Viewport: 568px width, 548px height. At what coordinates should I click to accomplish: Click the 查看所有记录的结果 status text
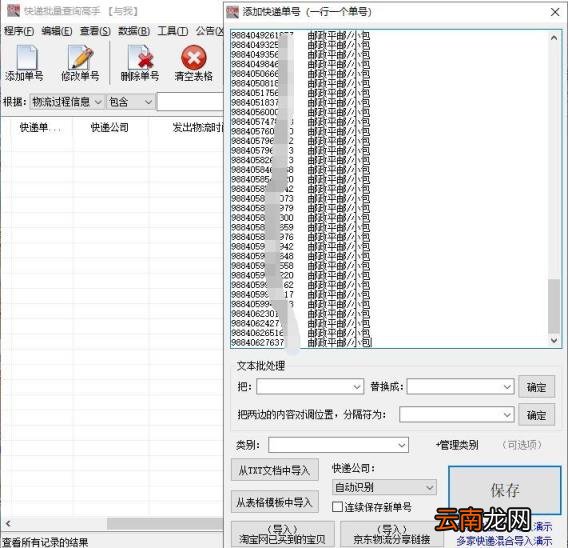point(45,542)
